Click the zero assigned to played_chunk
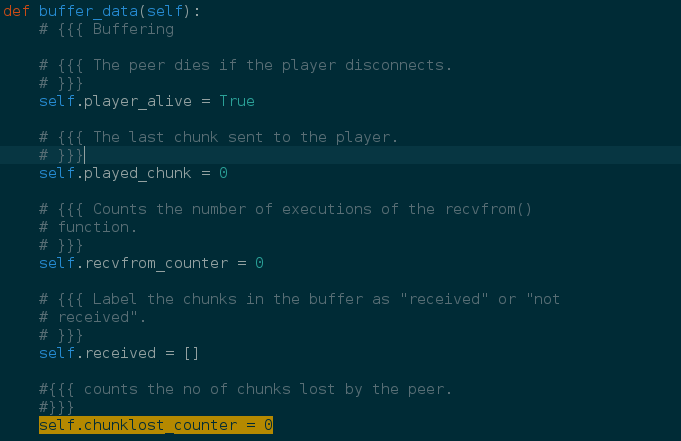Screen dimensions: 681x441 tap(224, 173)
